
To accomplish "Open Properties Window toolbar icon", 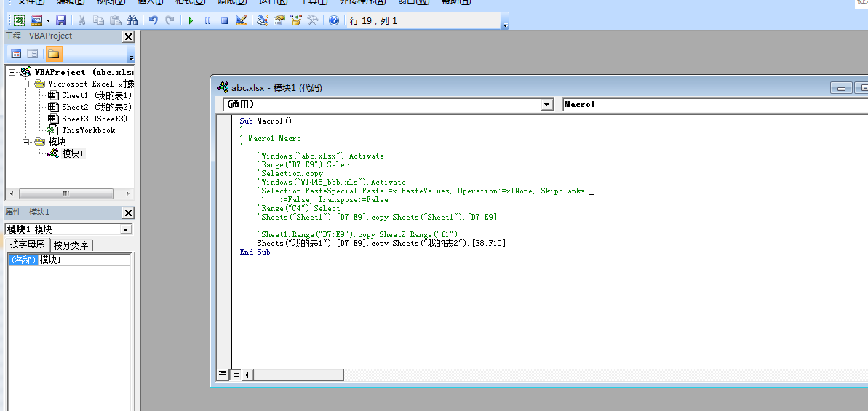I will (279, 20).
